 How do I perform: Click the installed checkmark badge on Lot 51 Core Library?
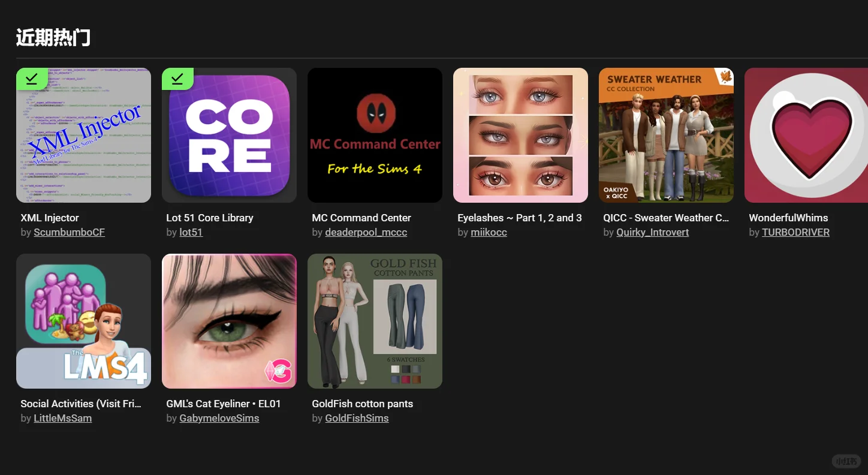[177, 79]
